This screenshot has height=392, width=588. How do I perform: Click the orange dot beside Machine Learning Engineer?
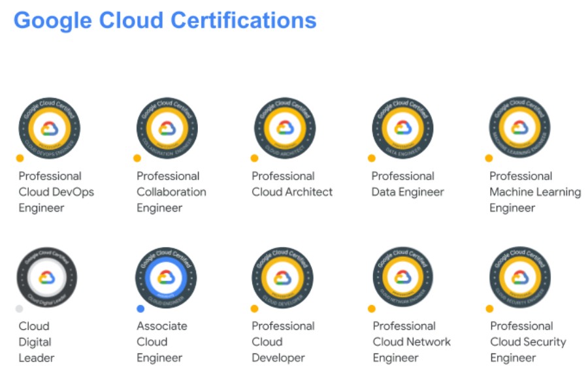click(489, 158)
